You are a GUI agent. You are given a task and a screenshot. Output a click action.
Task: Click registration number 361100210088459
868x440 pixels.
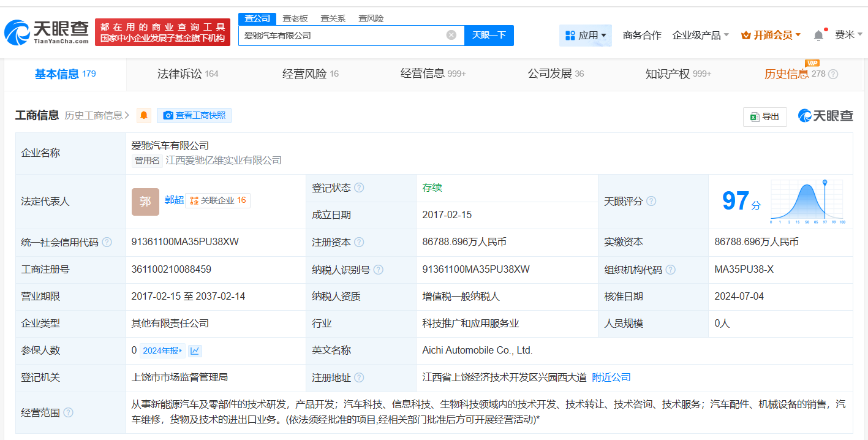[x=172, y=270]
